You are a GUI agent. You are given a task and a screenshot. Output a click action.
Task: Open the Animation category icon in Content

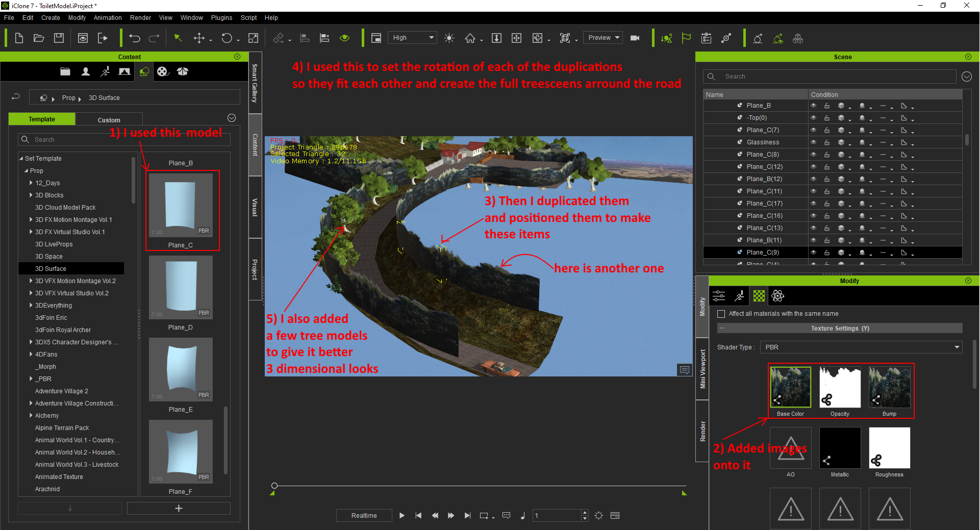(x=105, y=71)
